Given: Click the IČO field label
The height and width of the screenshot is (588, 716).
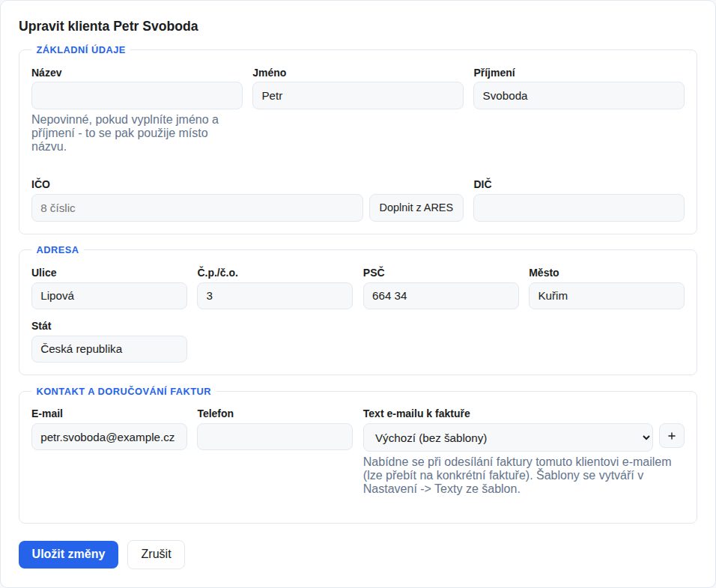Looking at the screenshot, I should click(40, 184).
